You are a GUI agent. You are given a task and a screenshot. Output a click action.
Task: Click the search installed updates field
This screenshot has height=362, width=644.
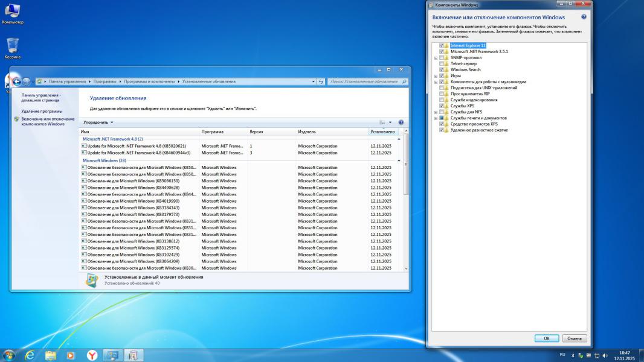[364, 81]
